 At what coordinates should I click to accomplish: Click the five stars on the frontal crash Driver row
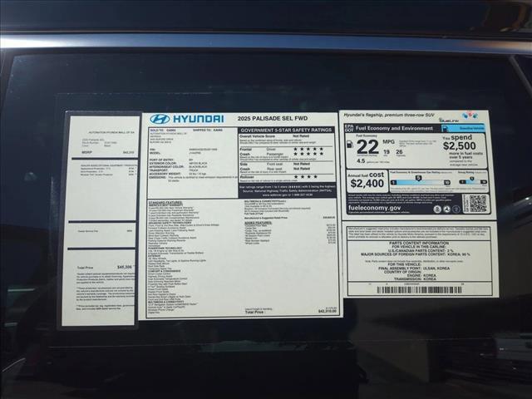click(x=308, y=149)
